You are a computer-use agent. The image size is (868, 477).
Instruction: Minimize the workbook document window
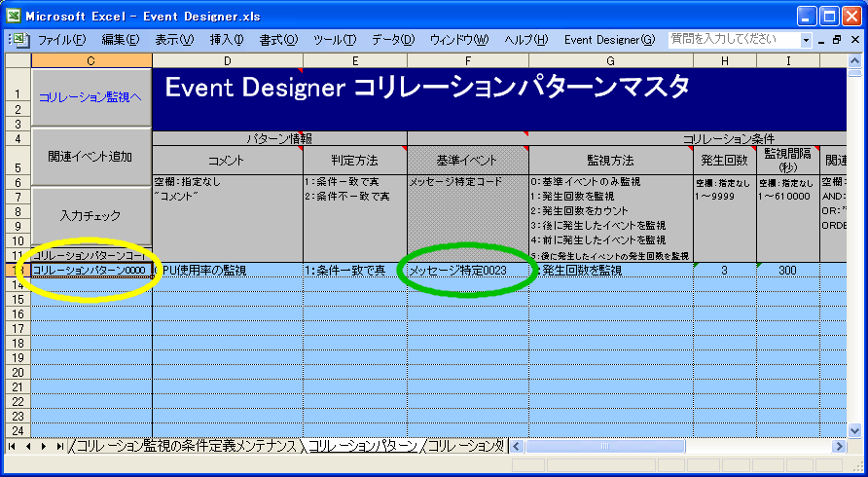(820, 40)
